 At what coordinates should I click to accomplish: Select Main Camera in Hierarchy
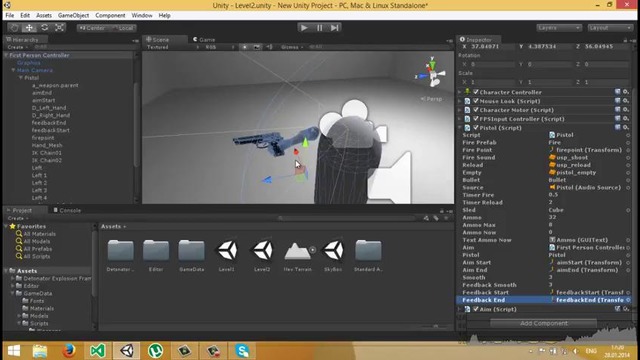35,70
